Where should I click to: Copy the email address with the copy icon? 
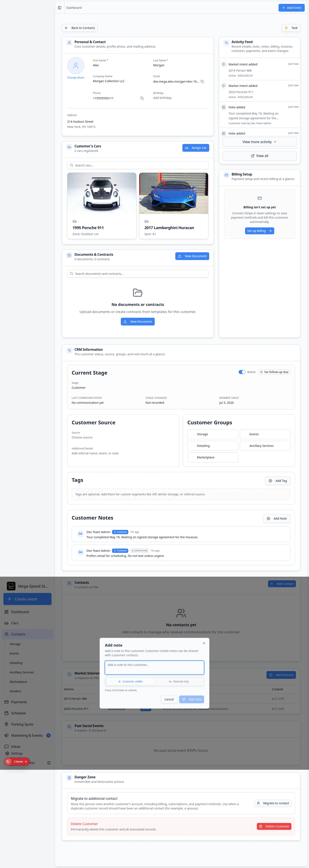(x=203, y=82)
